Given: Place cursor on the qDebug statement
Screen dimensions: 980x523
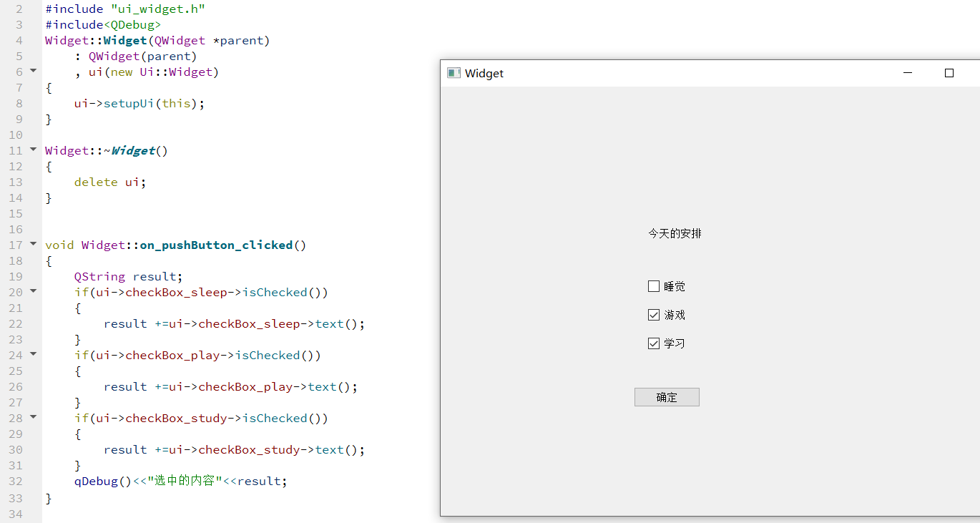Looking at the screenshot, I should [x=179, y=481].
